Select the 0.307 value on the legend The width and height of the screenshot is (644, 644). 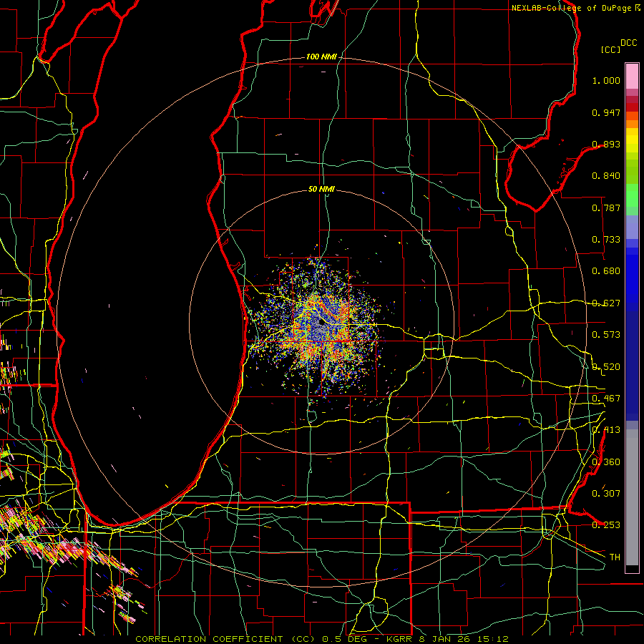coord(606,493)
